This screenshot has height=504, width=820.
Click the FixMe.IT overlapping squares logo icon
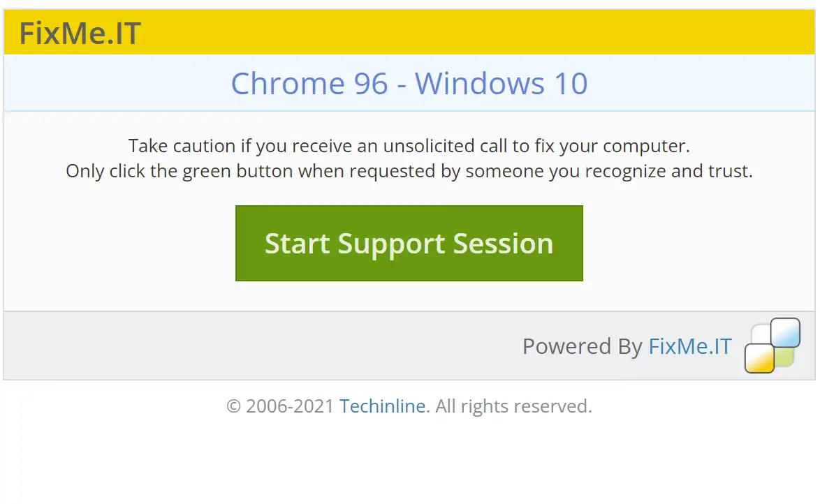click(773, 346)
